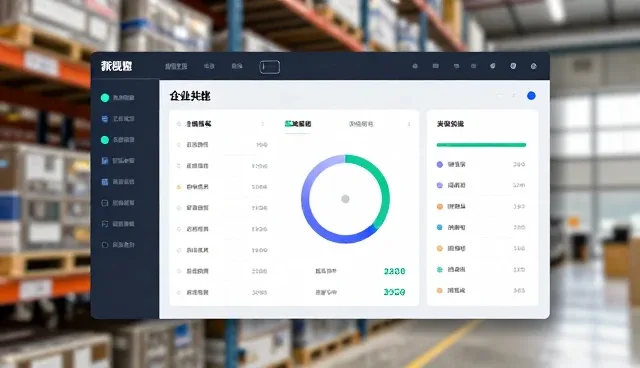Image resolution: width=640 pixels, height=368 pixels.
Task: Switch to the inactive gray tab beside it
Action: pyautogui.click(x=361, y=124)
